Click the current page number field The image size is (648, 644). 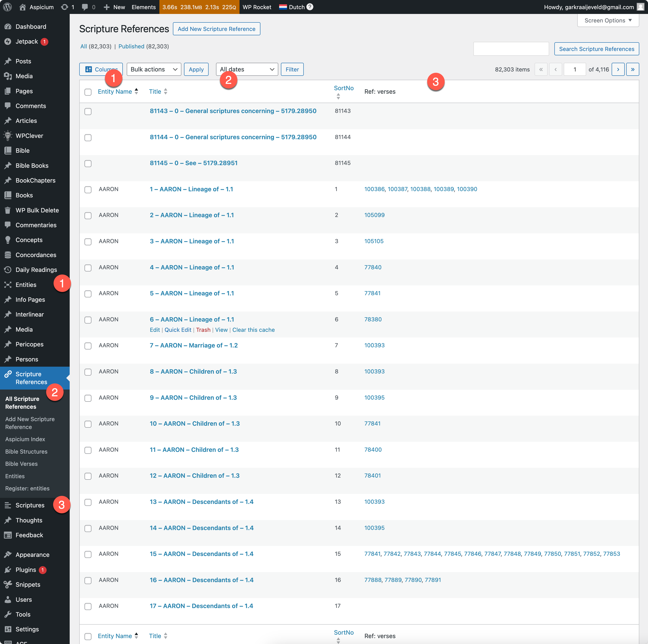click(575, 69)
